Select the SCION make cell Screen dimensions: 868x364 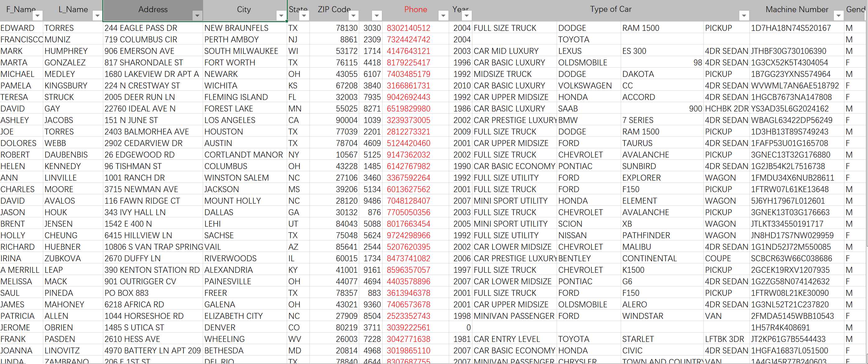[589, 224]
